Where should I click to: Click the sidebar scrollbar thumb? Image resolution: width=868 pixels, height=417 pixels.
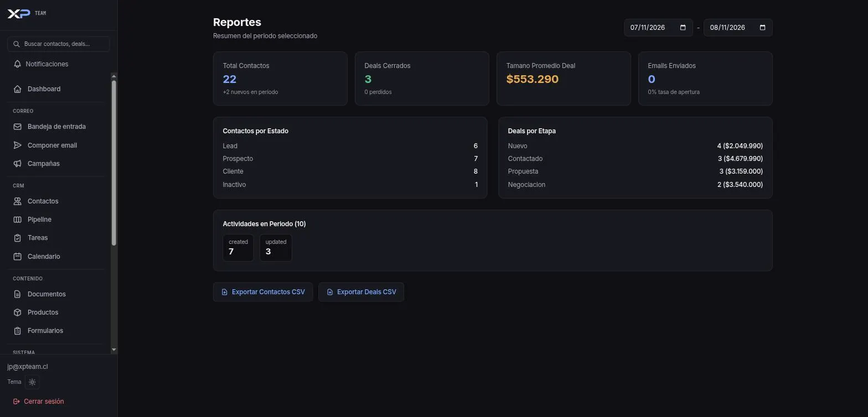pos(114,163)
